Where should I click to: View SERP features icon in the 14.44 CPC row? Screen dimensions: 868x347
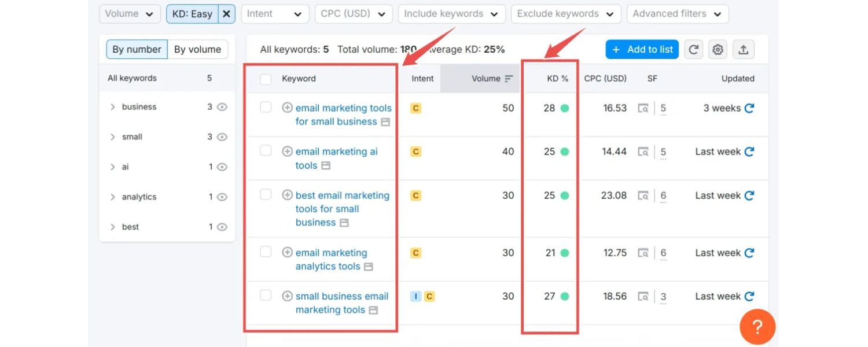tap(643, 152)
